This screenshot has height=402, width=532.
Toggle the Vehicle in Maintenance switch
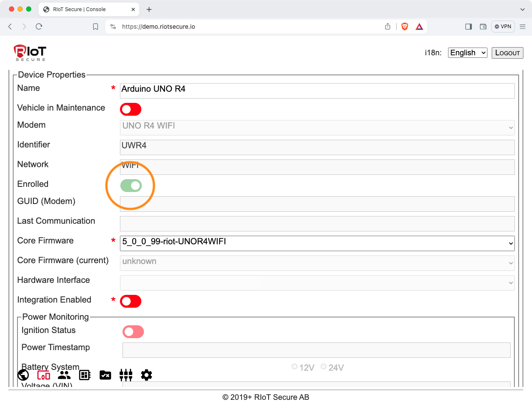click(x=131, y=109)
